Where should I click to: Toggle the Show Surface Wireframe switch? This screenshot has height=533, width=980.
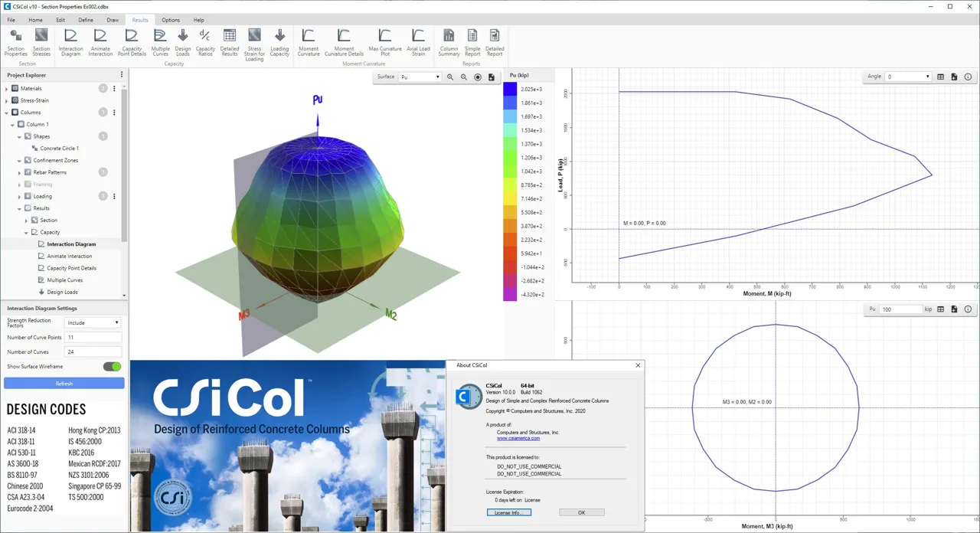113,367
